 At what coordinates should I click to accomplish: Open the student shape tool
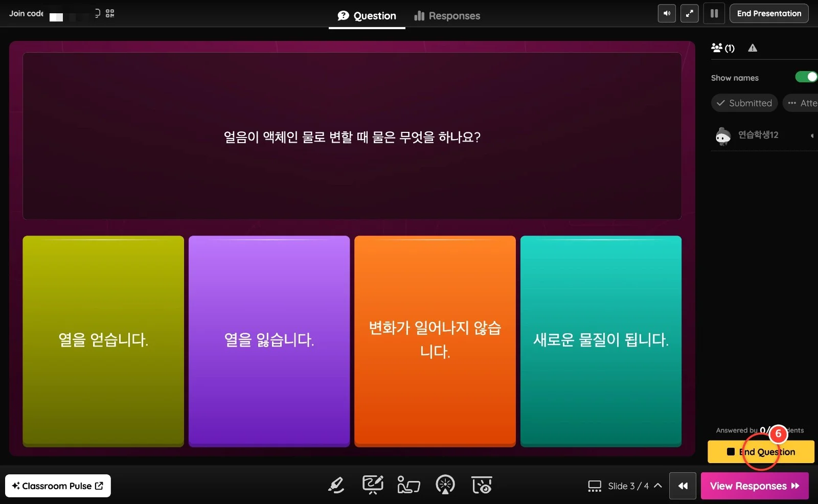tap(408, 485)
